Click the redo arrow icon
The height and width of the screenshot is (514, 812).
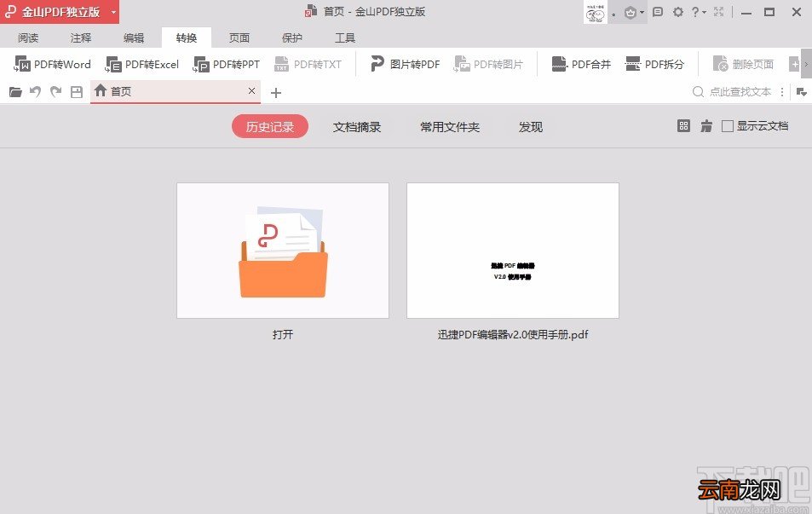(55, 92)
